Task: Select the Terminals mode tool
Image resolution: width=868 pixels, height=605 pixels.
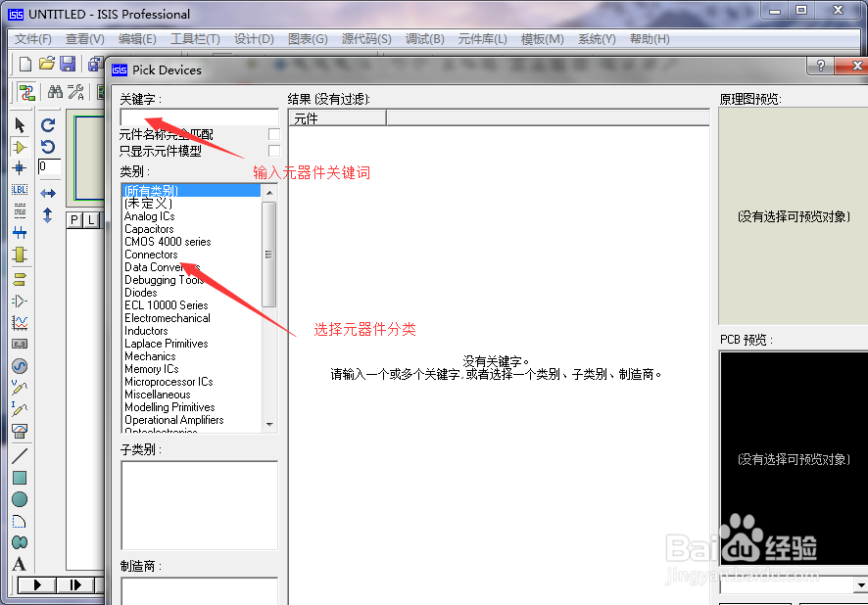Action: pyautogui.click(x=20, y=279)
